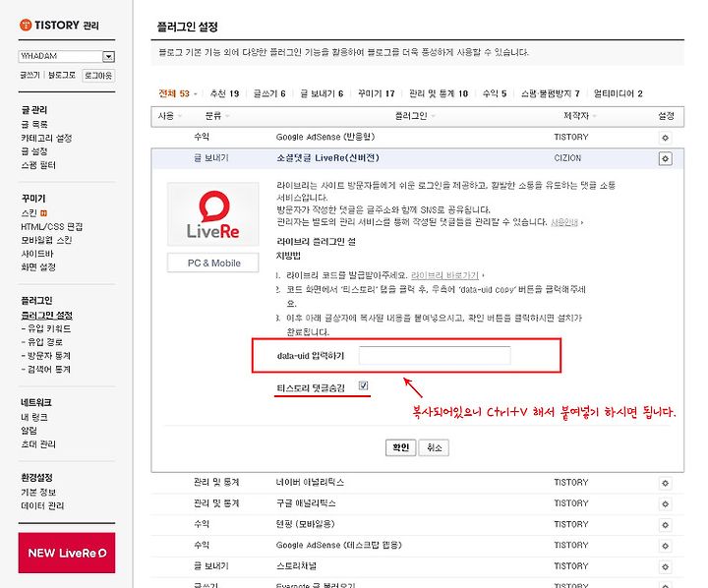Sort by the 플러그인 column header

coord(415,116)
